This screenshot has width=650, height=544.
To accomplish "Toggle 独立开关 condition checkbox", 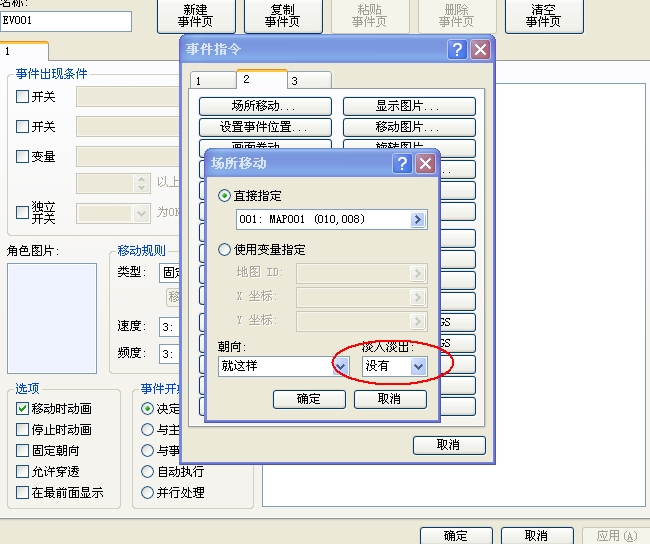I will [22, 213].
